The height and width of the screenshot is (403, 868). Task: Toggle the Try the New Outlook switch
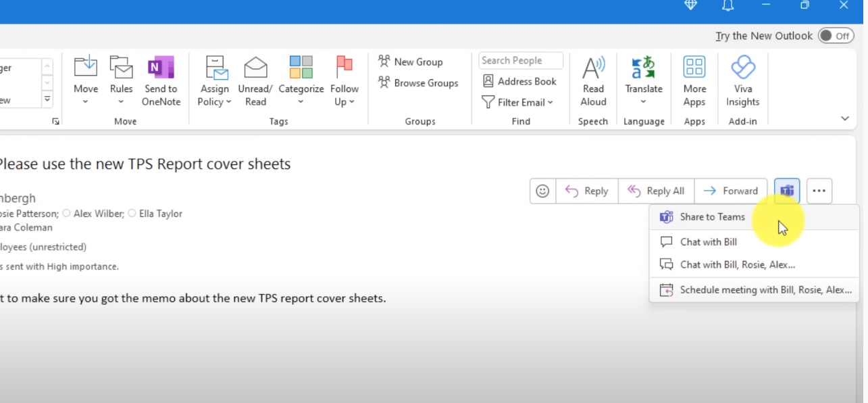(836, 36)
